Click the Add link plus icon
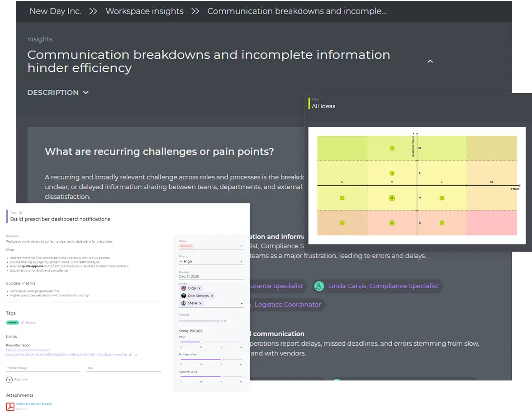532x413 pixels. [x=9, y=380]
